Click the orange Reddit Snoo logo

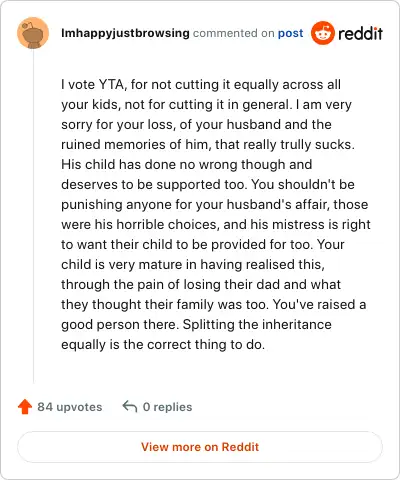[322, 33]
